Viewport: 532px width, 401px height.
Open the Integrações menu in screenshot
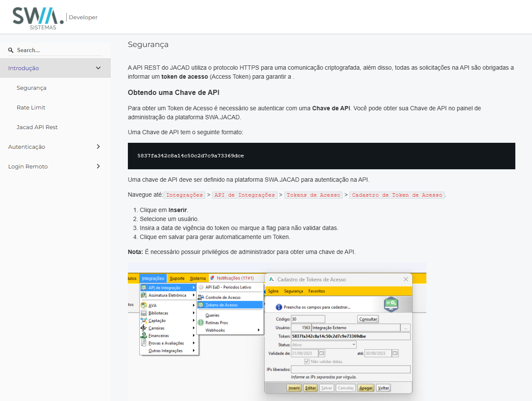point(153,278)
